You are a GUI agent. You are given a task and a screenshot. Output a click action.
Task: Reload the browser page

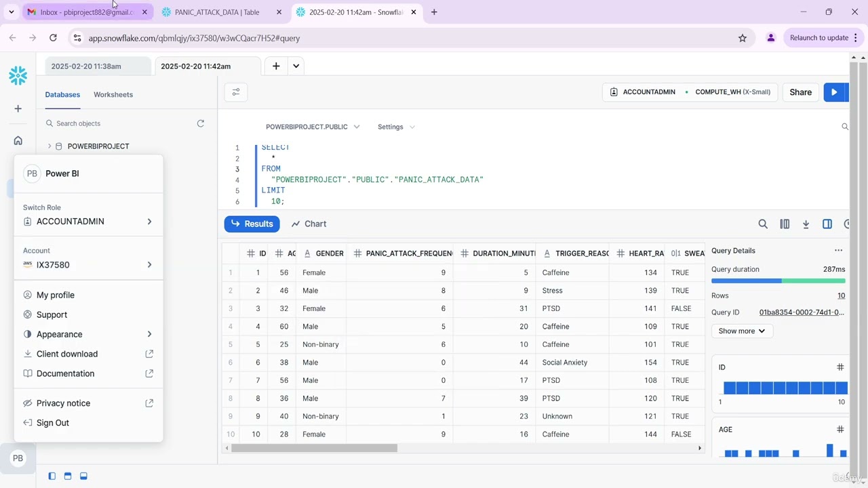[53, 38]
